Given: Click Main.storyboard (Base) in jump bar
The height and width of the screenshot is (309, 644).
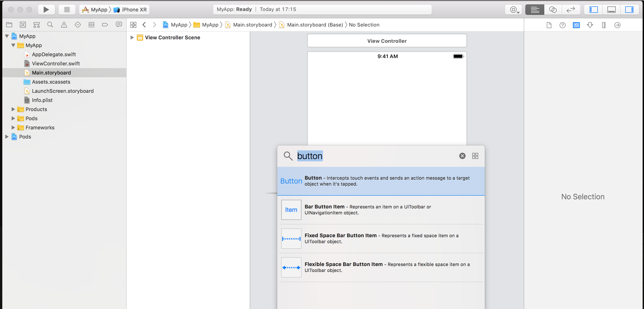Looking at the screenshot, I should click(311, 25).
